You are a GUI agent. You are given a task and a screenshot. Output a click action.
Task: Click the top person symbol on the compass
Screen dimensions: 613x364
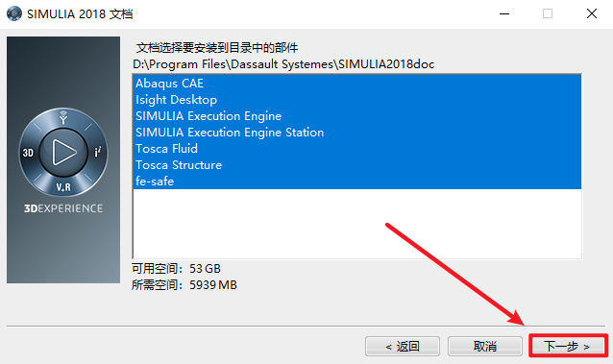(63, 117)
